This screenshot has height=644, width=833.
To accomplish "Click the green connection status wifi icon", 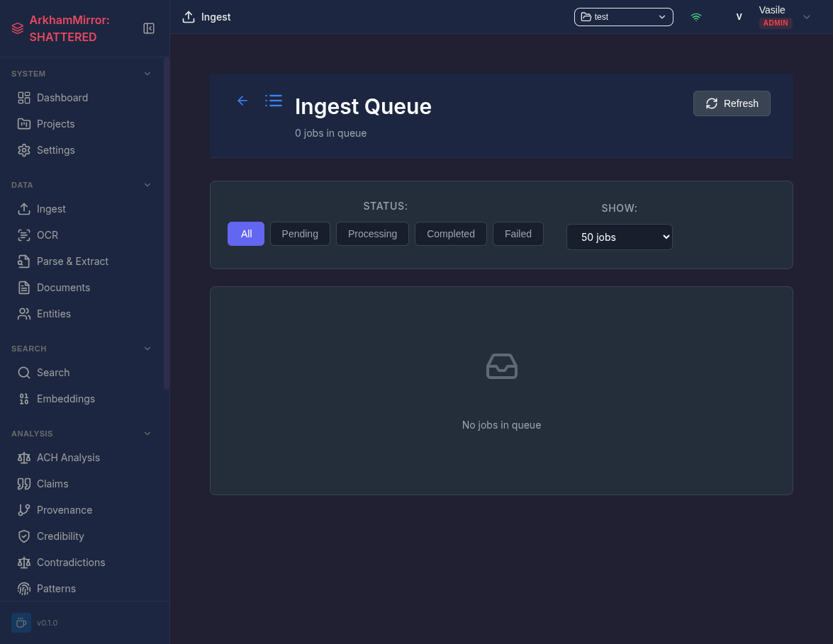I will click(696, 17).
